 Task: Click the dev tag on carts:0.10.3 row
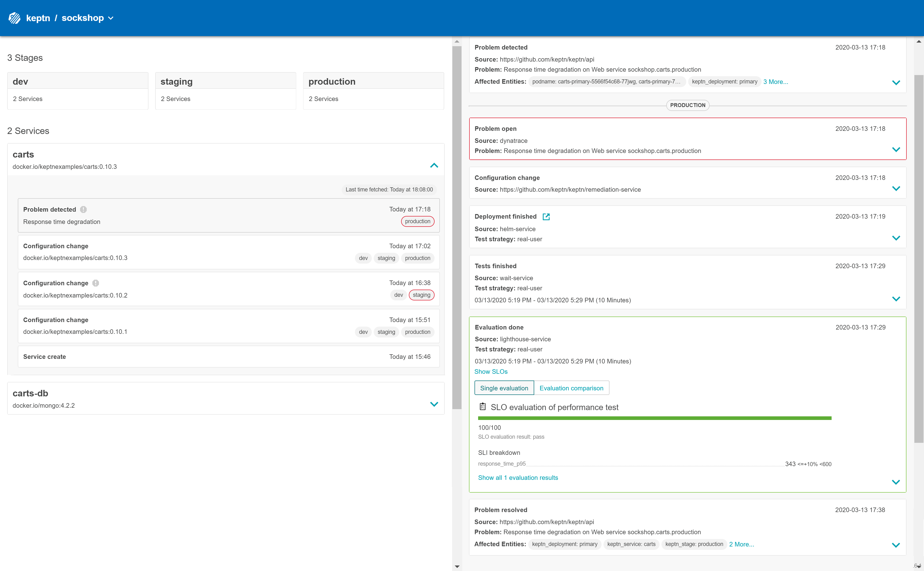(363, 258)
